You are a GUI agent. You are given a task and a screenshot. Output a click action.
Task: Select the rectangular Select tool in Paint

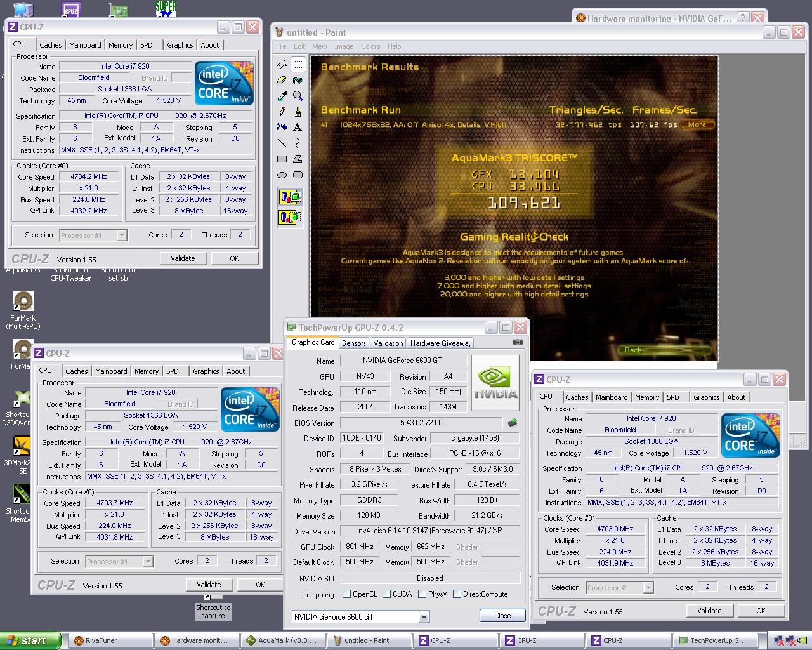(x=298, y=64)
